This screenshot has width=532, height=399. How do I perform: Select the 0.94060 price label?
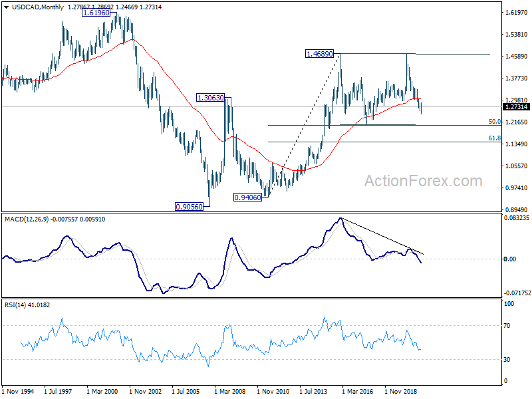pyautogui.click(x=247, y=198)
